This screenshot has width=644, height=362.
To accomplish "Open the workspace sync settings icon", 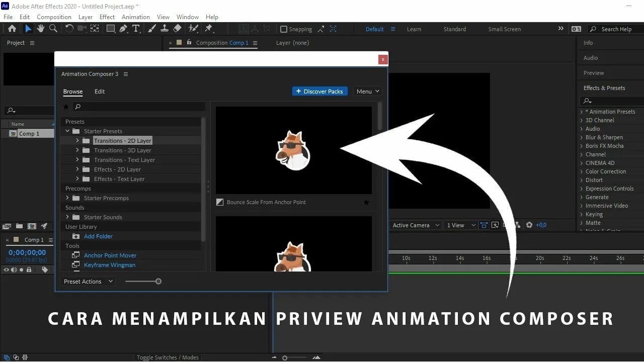I will (x=577, y=29).
